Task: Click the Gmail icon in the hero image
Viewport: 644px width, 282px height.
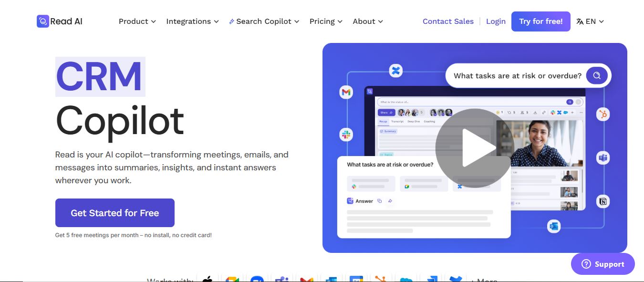Action: coord(346,92)
